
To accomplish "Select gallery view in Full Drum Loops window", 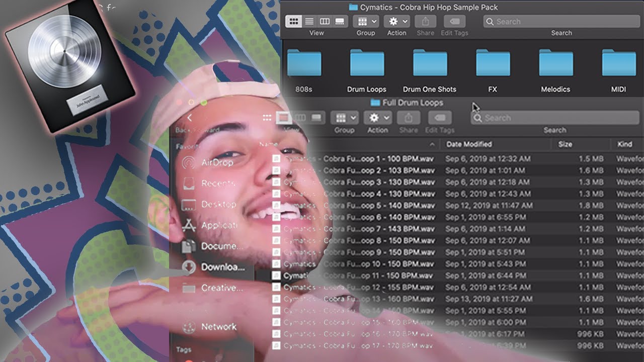I will point(316,118).
